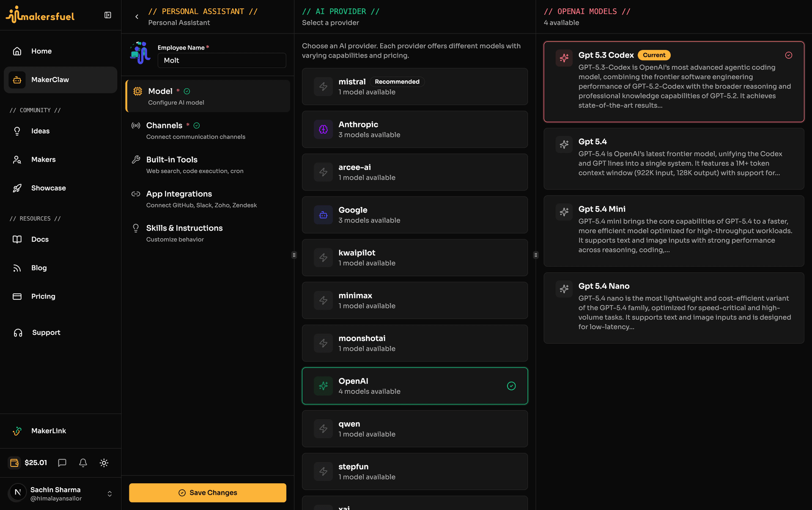This screenshot has width=812, height=510.
Task: Toggle the light theme sun icon
Action: click(x=104, y=463)
